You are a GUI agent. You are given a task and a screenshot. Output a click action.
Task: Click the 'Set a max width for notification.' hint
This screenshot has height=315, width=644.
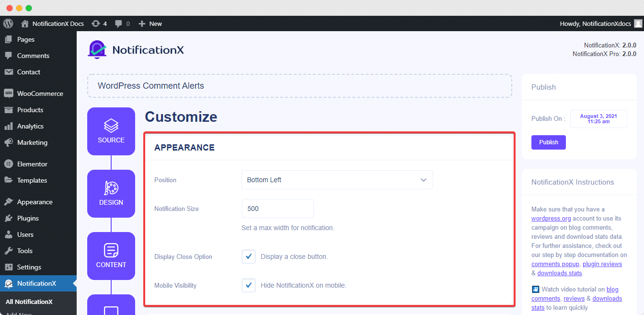288,228
